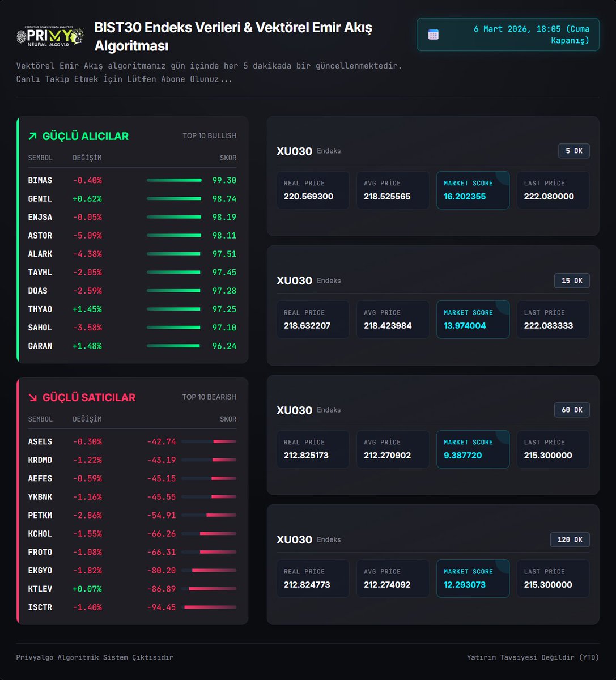
Task: Click THYAO change value +1.45%
Action: (87, 309)
